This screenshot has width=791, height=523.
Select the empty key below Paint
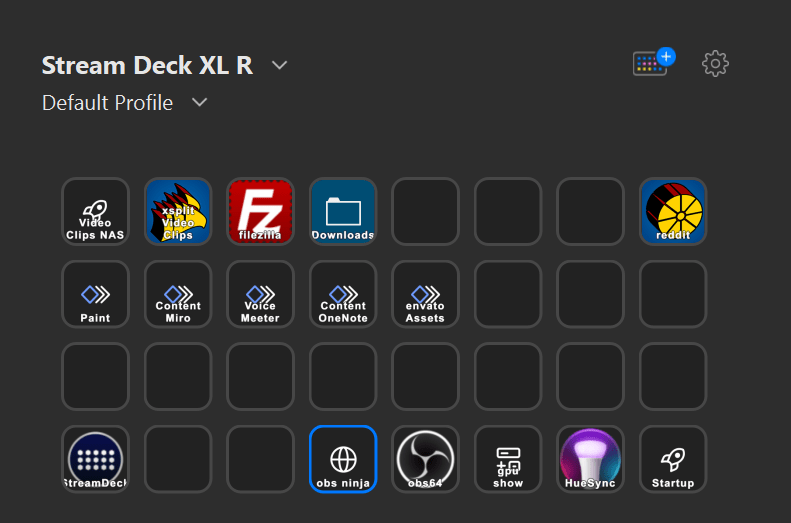pyautogui.click(x=95, y=376)
